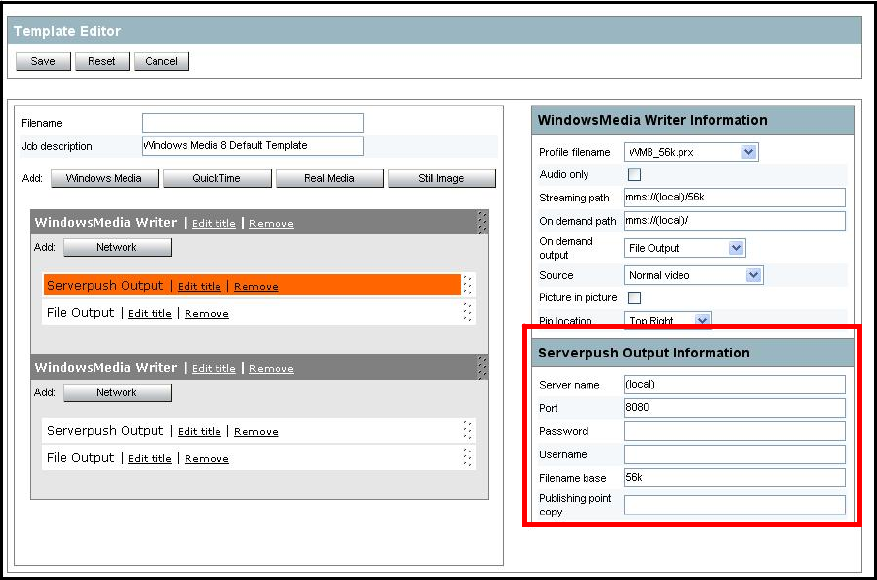Viewport: 877px width, 580px height.
Task: Click the first WindowsMedia Writer grip icon
Action: click(481, 222)
